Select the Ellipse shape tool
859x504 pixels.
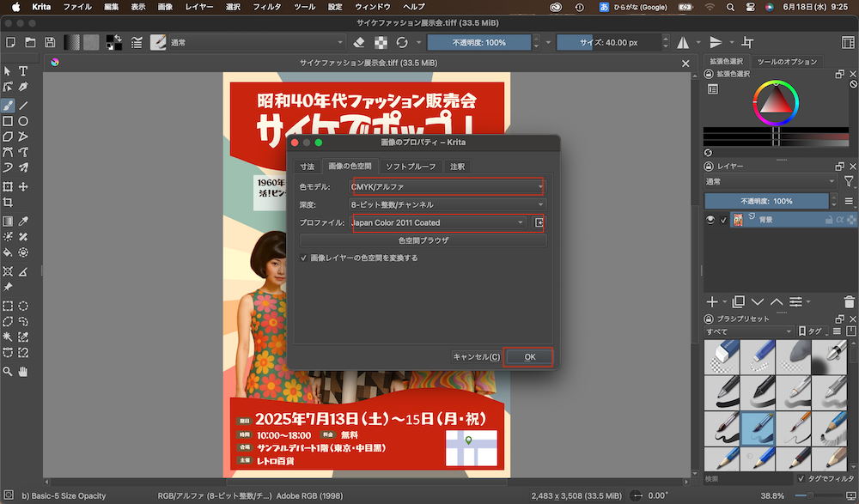pyautogui.click(x=23, y=121)
